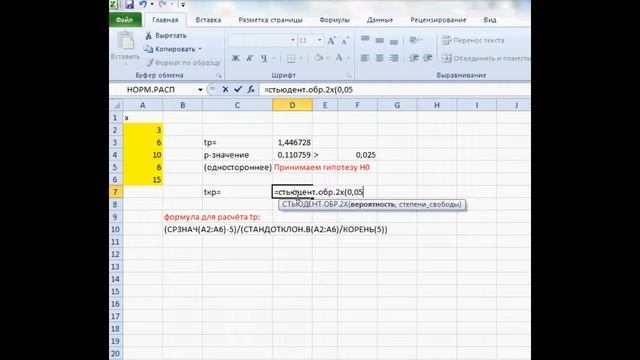Open the Рецензирование tab
The height and width of the screenshot is (360, 640).
(438, 20)
